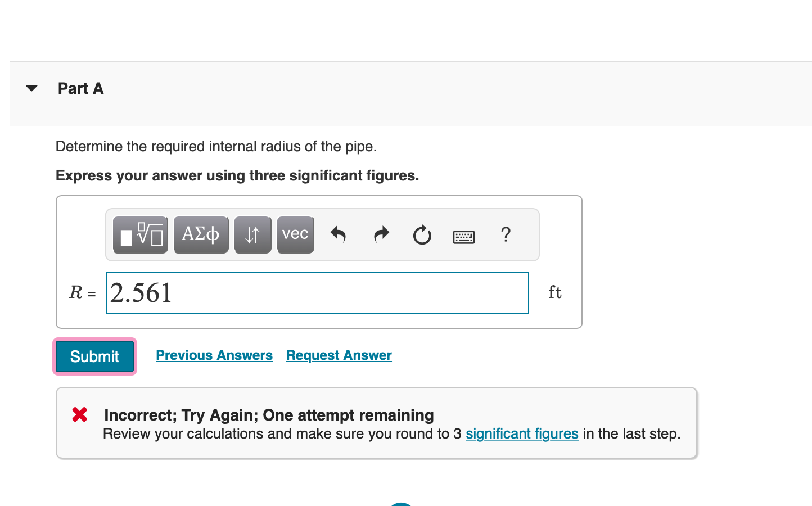Image resolution: width=812 pixels, height=506 pixels.
Task: Redo the last edit
Action: click(x=381, y=234)
